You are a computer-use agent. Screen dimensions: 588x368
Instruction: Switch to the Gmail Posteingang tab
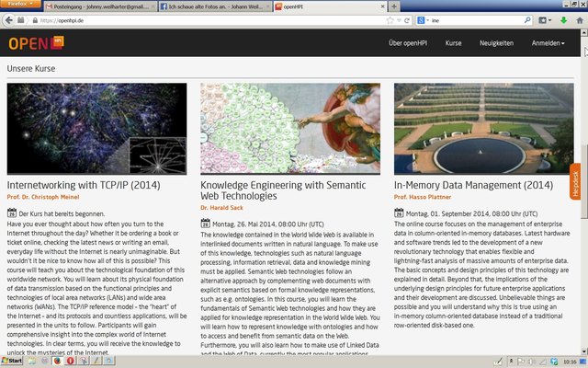(x=100, y=6)
